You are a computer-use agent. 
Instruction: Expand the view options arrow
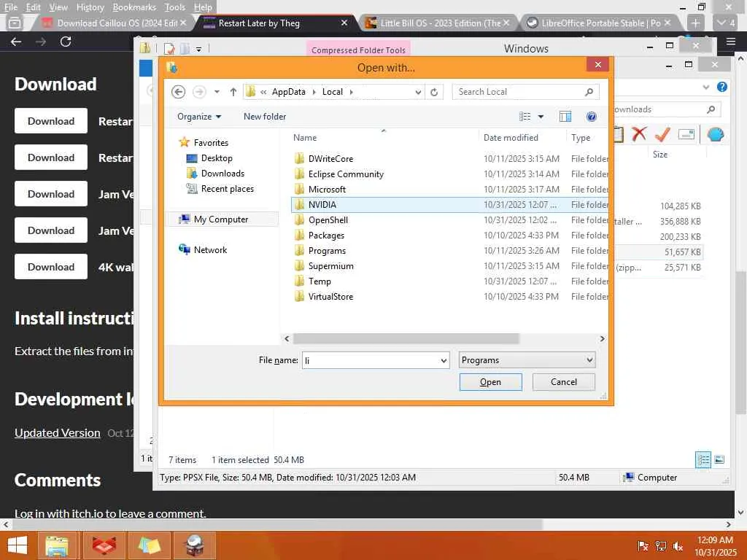point(541,117)
